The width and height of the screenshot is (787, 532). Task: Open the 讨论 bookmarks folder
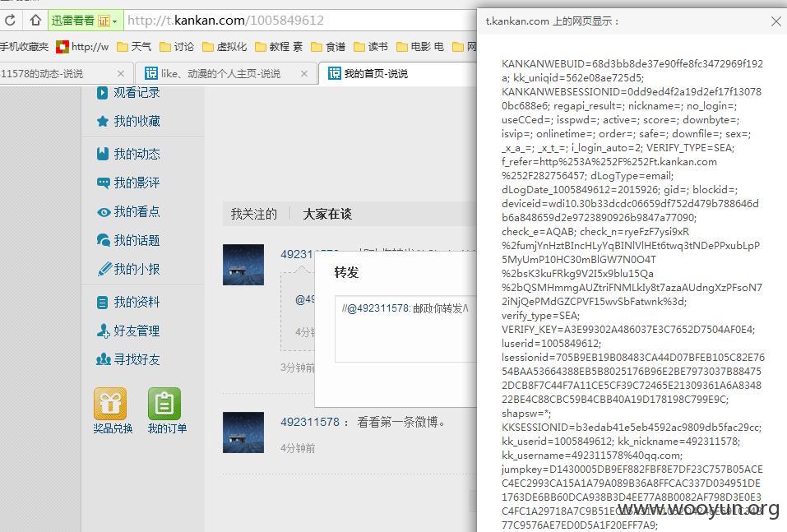pyautogui.click(x=177, y=47)
